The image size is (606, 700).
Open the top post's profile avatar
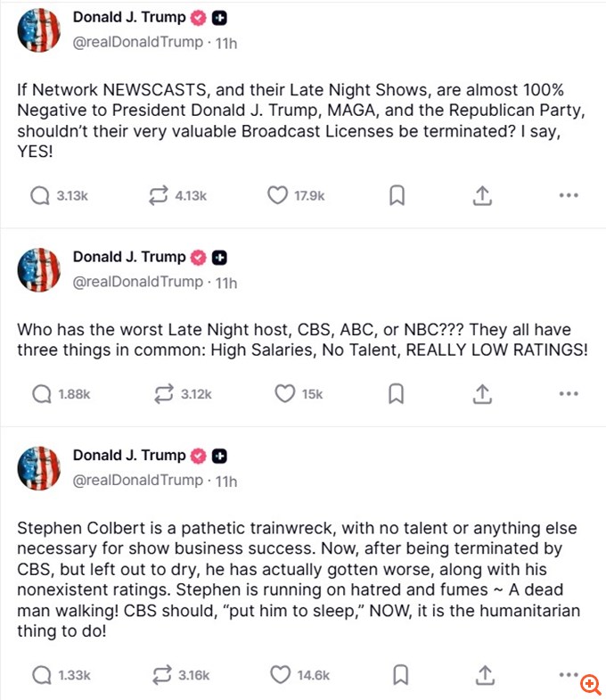pyautogui.click(x=39, y=31)
